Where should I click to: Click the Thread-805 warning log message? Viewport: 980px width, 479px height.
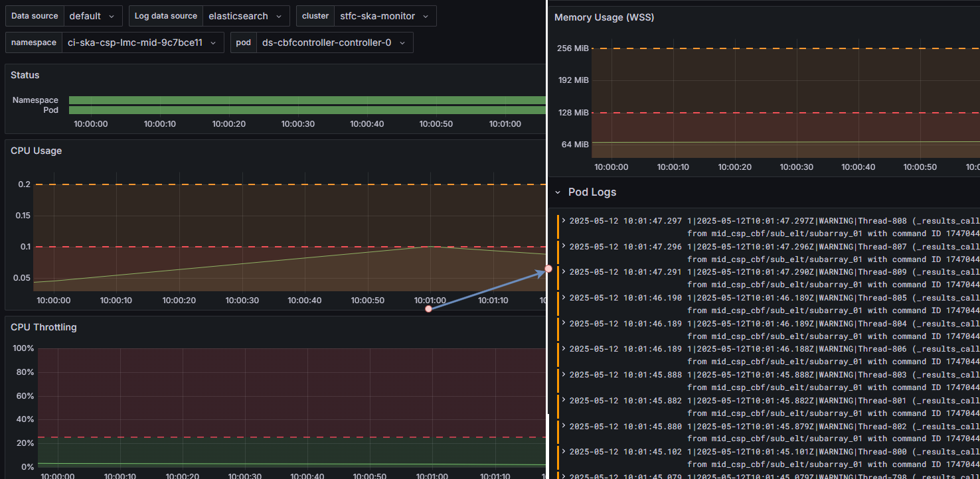(833, 304)
